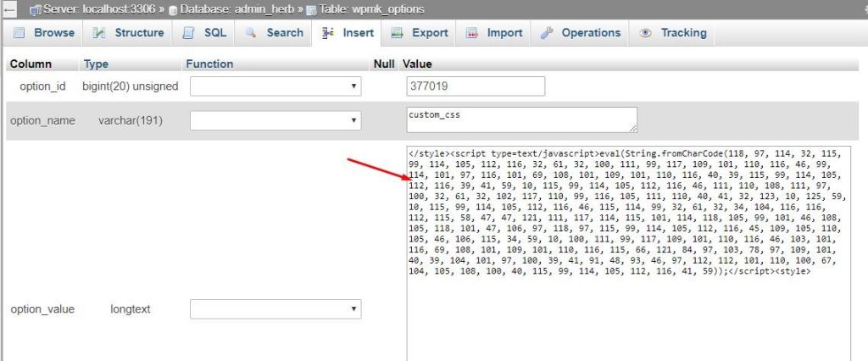Open Database: admin_herb breadcrumb link
This screenshot has height=361, width=868.
tap(237, 9)
